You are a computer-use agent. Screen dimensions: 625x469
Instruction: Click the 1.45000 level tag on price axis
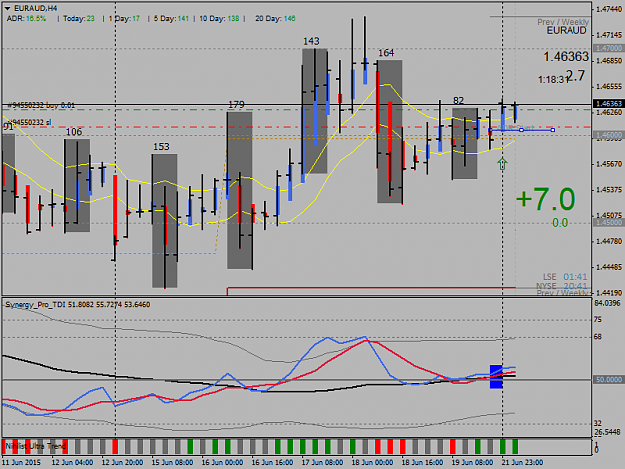pos(608,222)
